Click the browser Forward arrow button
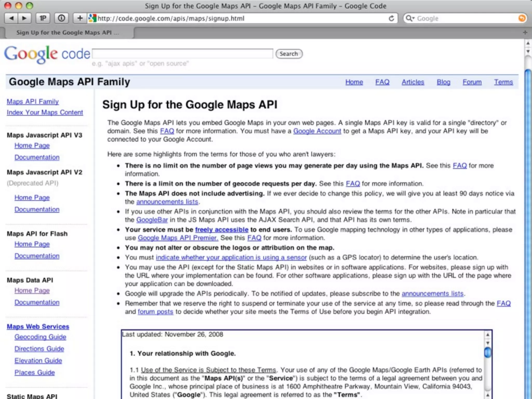Image resolution: width=532 pixels, height=399 pixels. point(25,18)
